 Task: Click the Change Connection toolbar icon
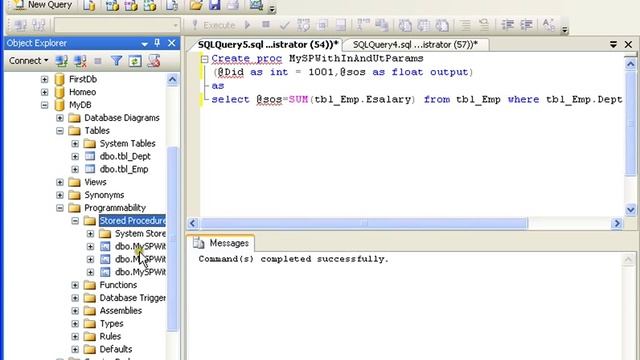39,25
